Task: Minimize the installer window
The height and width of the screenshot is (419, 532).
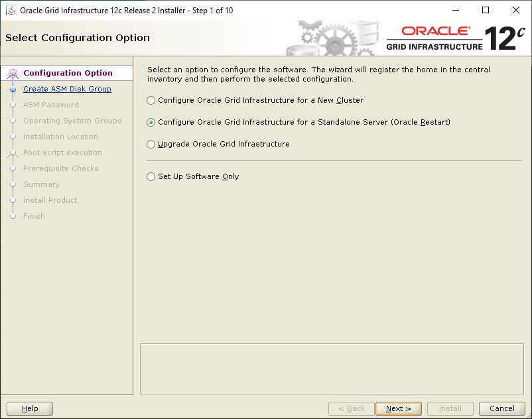Action: tap(456, 10)
